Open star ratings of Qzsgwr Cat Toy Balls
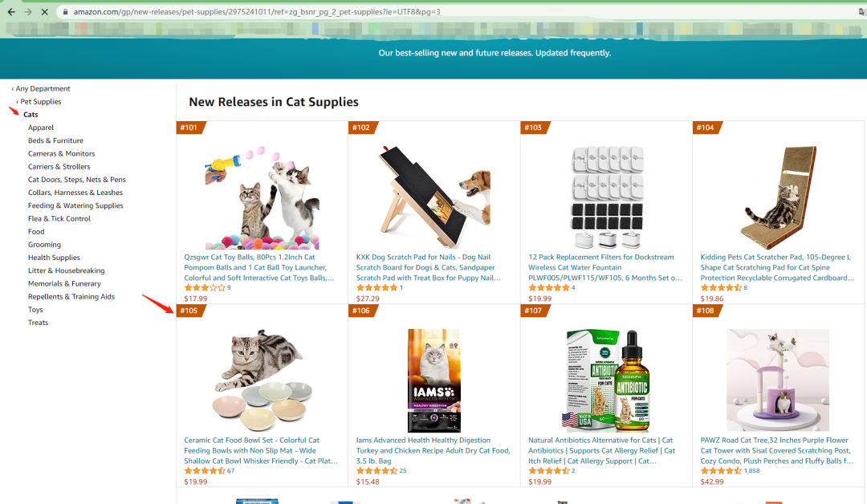The image size is (867, 504). pyautogui.click(x=205, y=288)
